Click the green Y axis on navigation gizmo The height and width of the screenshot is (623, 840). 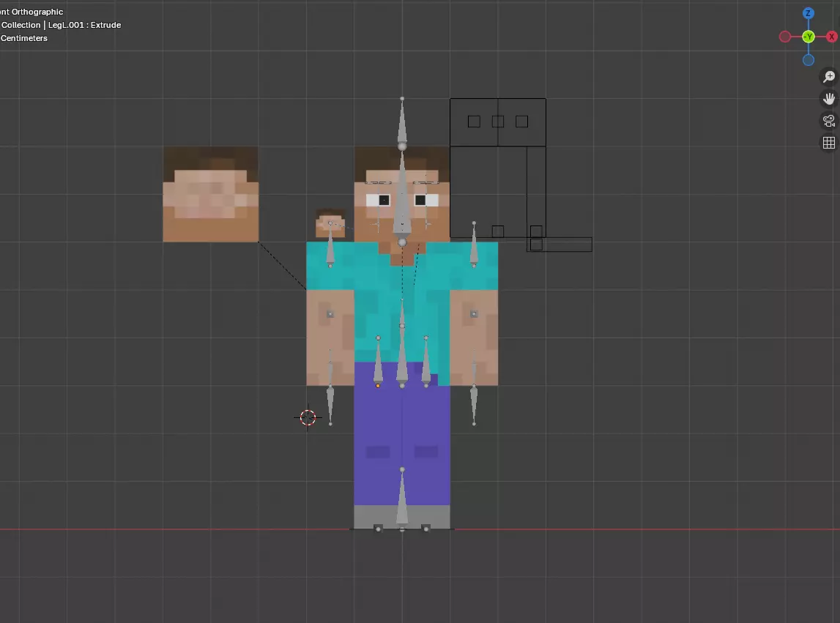pyautogui.click(x=809, y=37)
